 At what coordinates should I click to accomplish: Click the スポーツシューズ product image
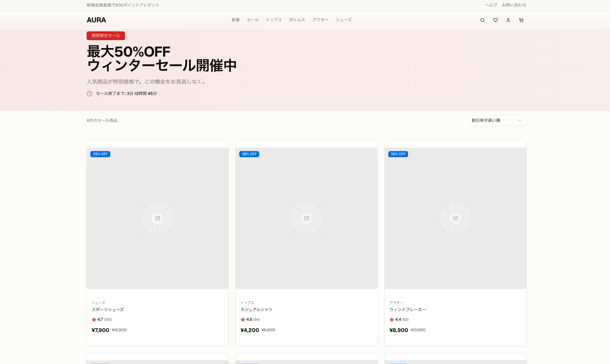pyautogui.click(x=157, y=218)
